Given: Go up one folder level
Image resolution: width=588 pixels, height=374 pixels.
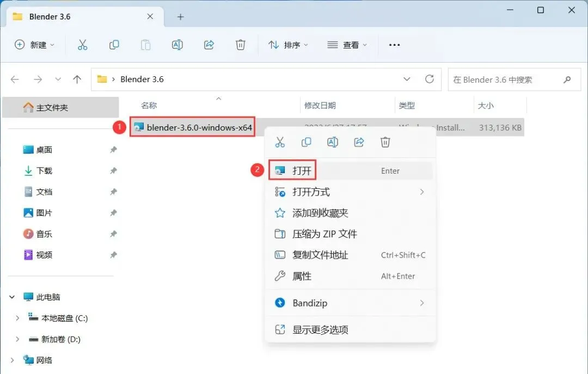Looking at the screenshot, I should (77, 79).
